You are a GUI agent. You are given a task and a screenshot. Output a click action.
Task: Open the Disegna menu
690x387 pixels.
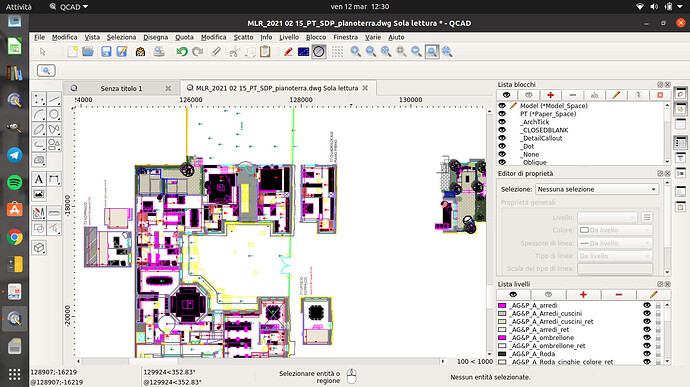pos(155,37)
